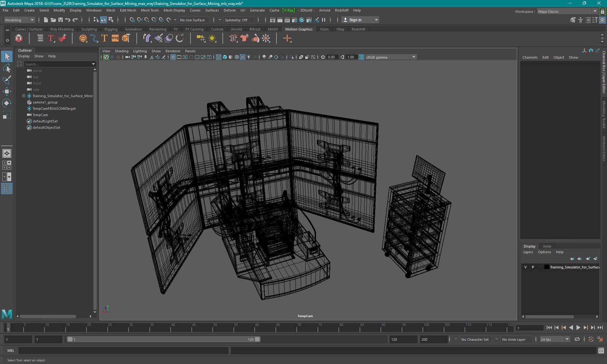
Task: Expand the Training_Simulator_for_Surface_Mining outliner node
Action: point(24,96)
